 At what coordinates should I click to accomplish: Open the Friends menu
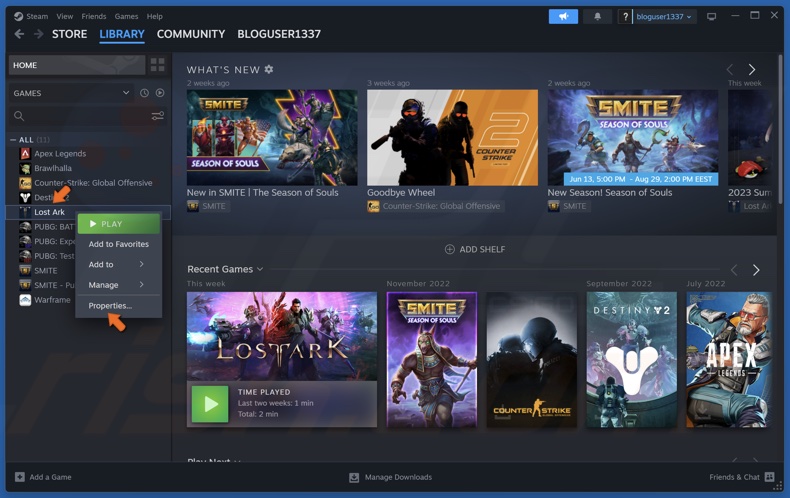[x=94, y=16]
